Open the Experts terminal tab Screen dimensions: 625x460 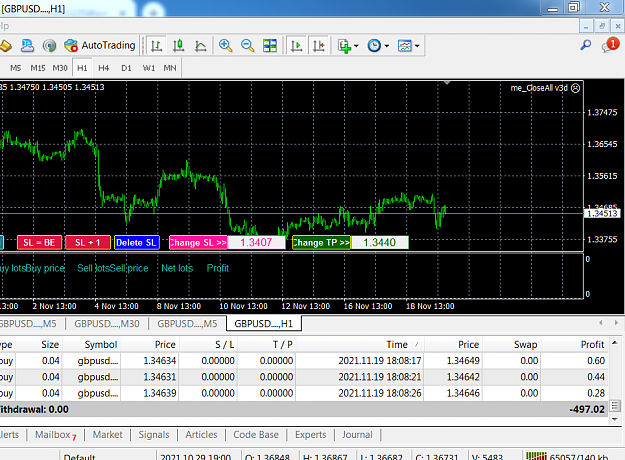tap(311, 435)
